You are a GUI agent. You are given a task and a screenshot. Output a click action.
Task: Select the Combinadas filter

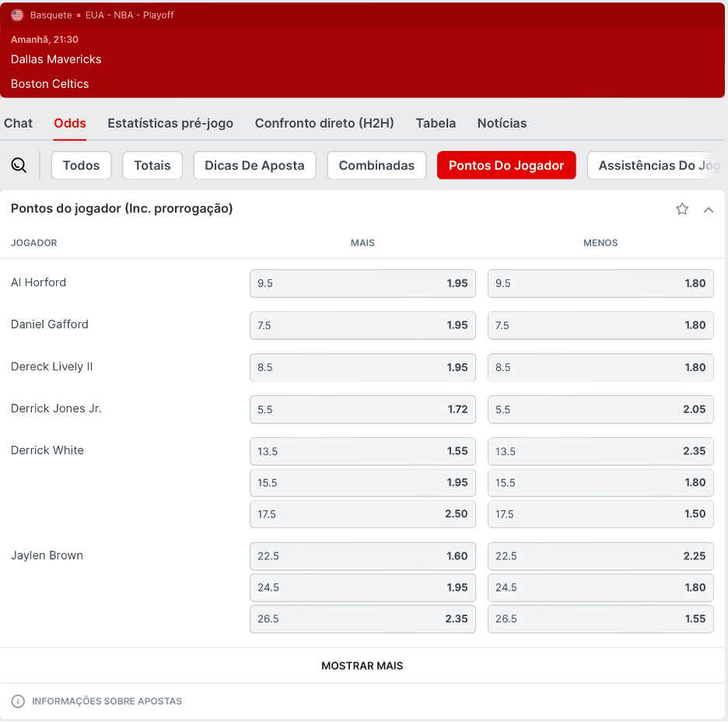pos(376,165)
